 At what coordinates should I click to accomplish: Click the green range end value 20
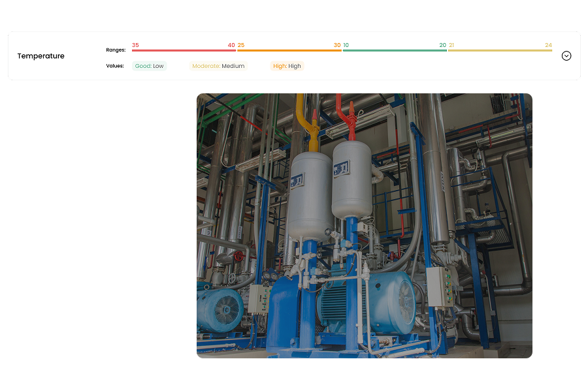442,45
